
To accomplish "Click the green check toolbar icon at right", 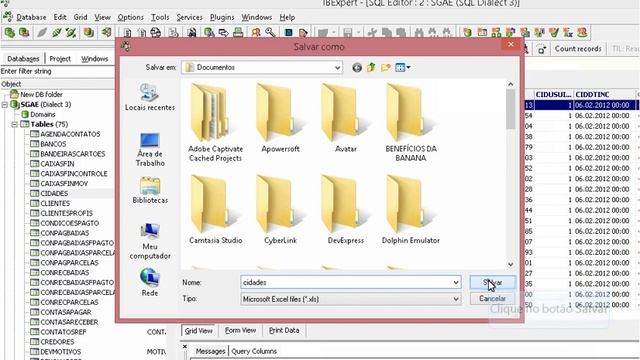I will click(x=553, y=32).
